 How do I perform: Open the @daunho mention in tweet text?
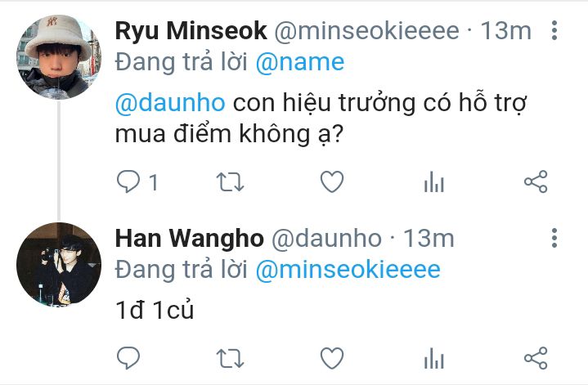[x=170, y=103]
